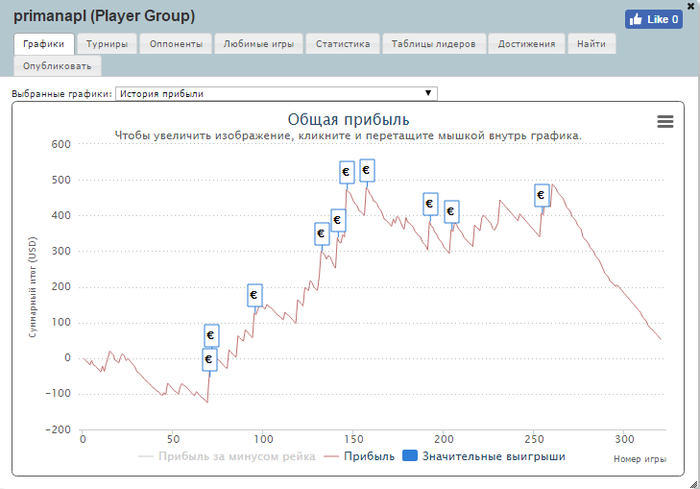
Task: Toggle the Прибыль за минусом рейка legend series
Action: point(227,456)
